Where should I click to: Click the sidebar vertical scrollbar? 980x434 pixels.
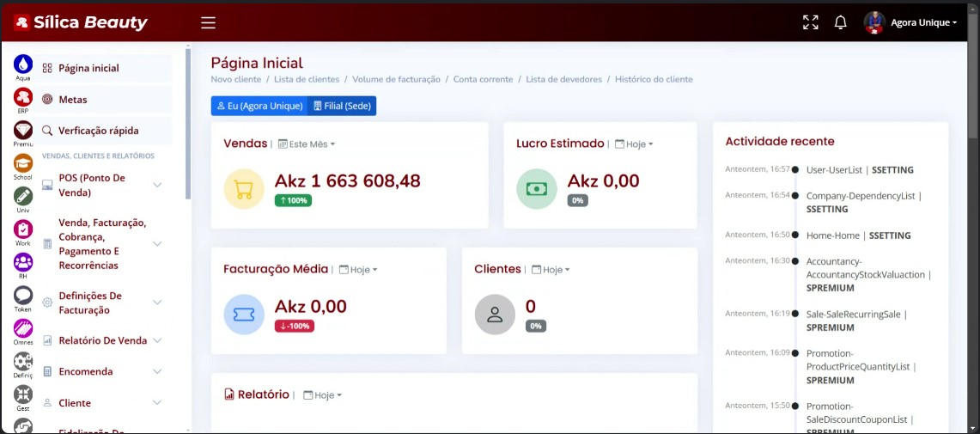pyautogui.click(x=187, y=123)
